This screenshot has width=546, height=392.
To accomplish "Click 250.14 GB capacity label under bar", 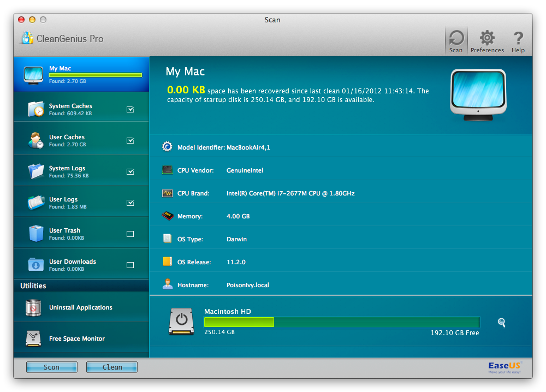I will click(219, 332).
